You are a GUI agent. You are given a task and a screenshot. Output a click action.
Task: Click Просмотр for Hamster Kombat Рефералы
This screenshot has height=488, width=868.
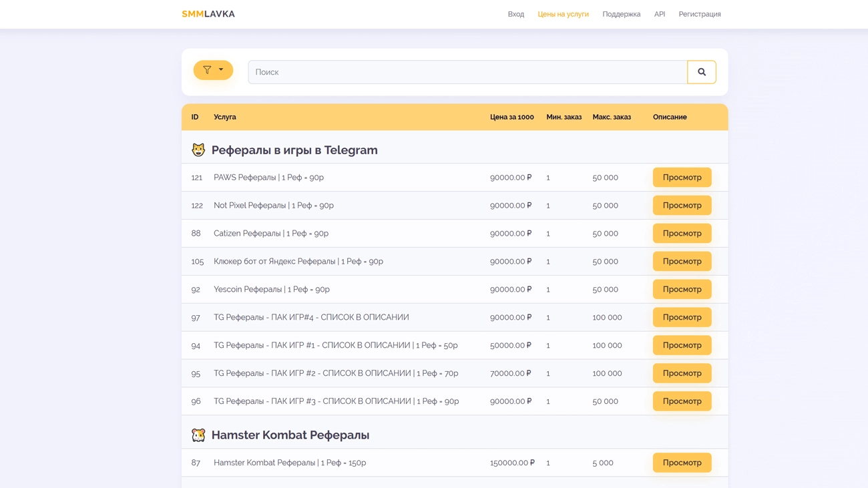pos(682,463)
